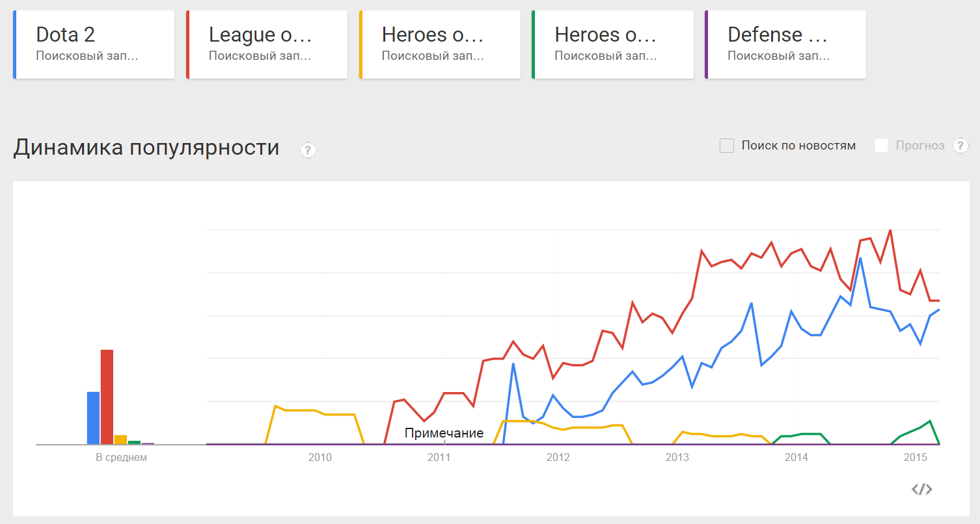Select the Defense … search term card
Image resolution: width=980 pixels, height=524 pixels.
click(785, 44)
